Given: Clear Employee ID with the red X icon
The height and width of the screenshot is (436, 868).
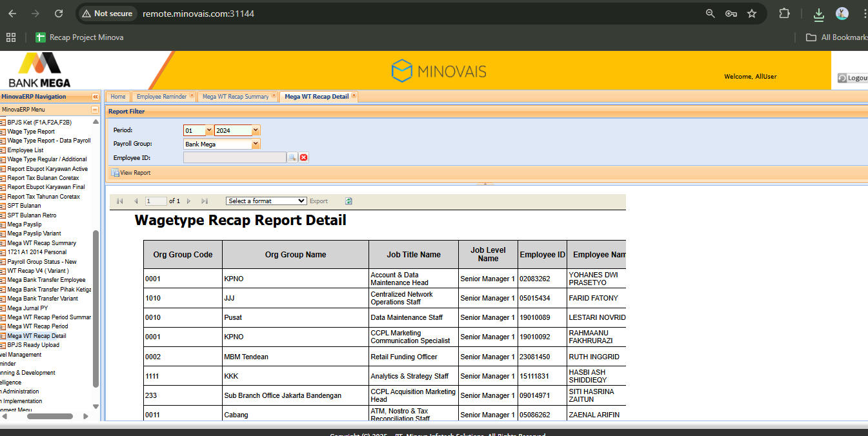Looking at the screenshot, I should click(x=304, y=157).
